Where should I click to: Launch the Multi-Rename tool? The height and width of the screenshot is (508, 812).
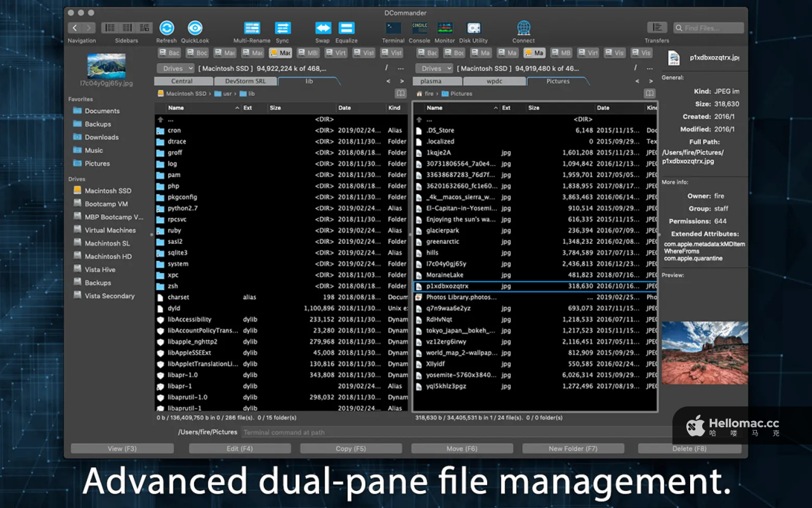point(252,28)
